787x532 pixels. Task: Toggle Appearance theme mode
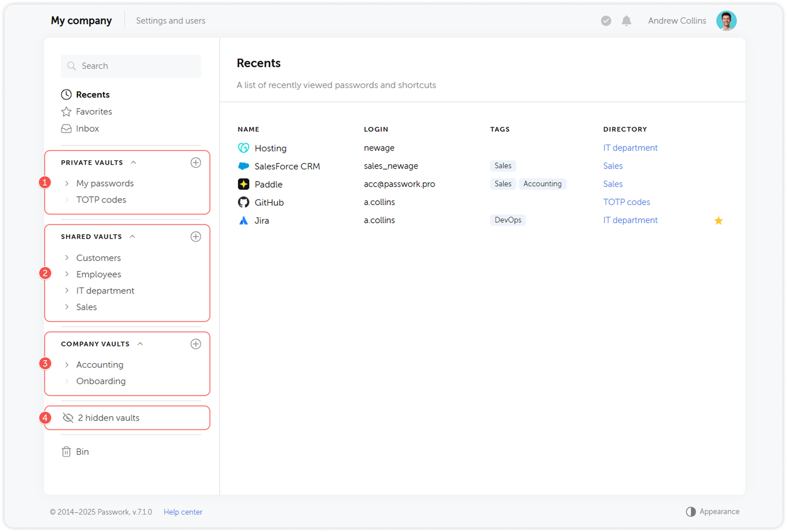coord(713,511)
